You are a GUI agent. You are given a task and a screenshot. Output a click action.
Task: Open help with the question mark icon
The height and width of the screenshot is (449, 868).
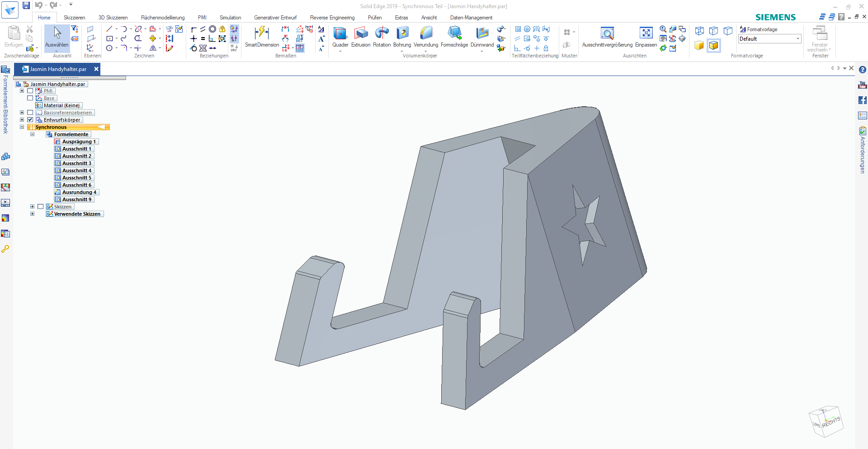[x=862, y=70]
